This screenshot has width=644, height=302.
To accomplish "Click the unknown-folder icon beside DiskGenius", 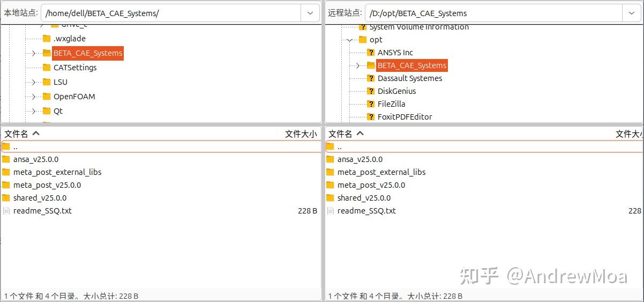I will click(x=371, y=91).
